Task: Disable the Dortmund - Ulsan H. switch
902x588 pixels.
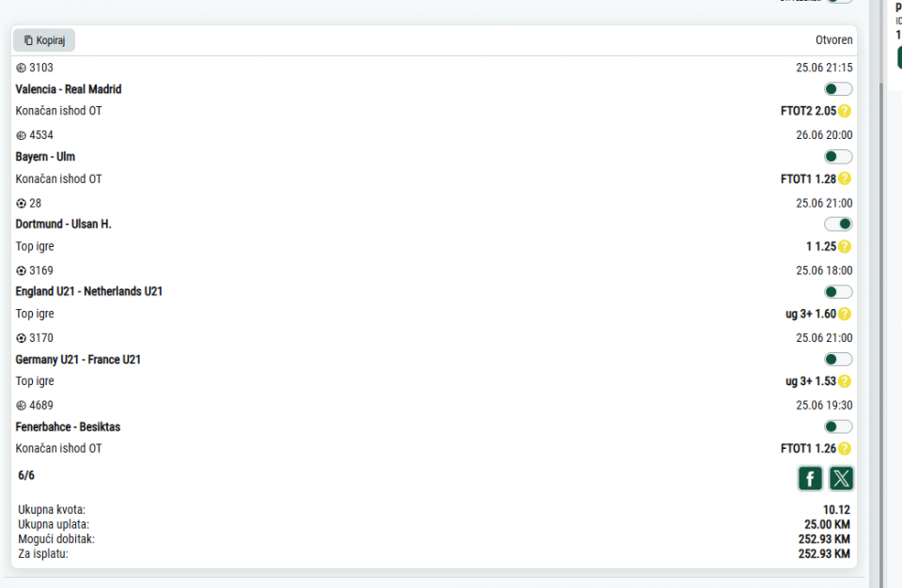Action: [x=838, y=224]
